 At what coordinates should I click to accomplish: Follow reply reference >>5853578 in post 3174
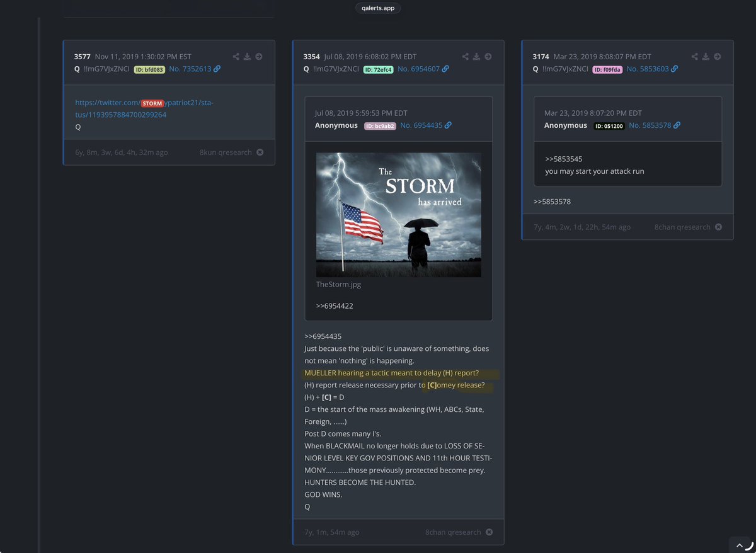pos(552,202)
